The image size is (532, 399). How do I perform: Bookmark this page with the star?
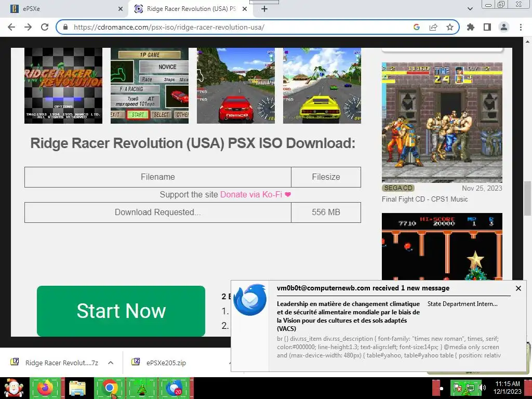click(x=450, y=27)
